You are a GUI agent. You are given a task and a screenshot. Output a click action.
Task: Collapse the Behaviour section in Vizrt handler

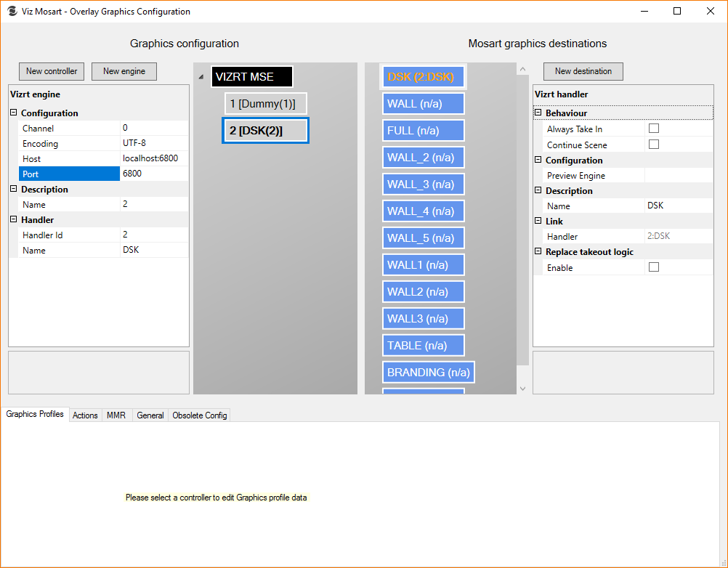click(x=538, y=113)
